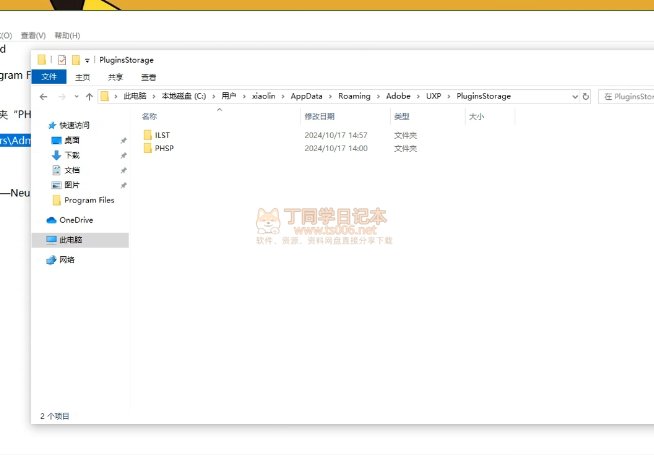Click Roaming breadcrumb segment
This screenshot has width=654, height=455.
pos(354,96)
